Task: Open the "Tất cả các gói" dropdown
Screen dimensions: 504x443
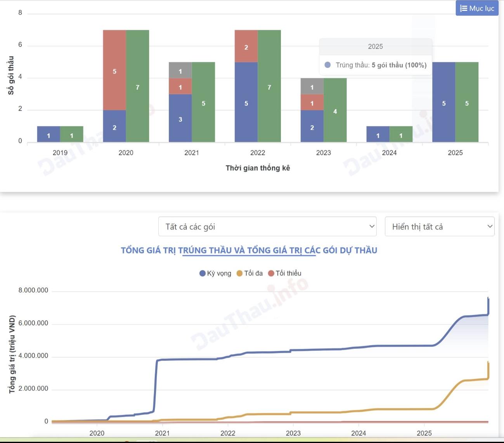Action: pyautogui.click(x=267, y=227)
